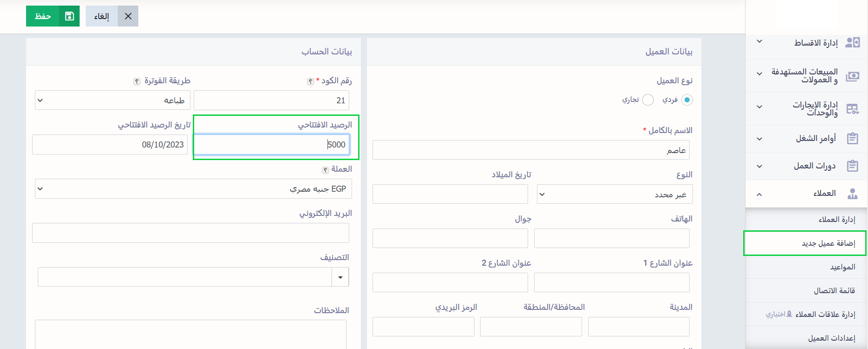The width and height of the screenshot is (868, 349).
Task: Click the work cycles clipboard icon
Action: click(852, 166)
